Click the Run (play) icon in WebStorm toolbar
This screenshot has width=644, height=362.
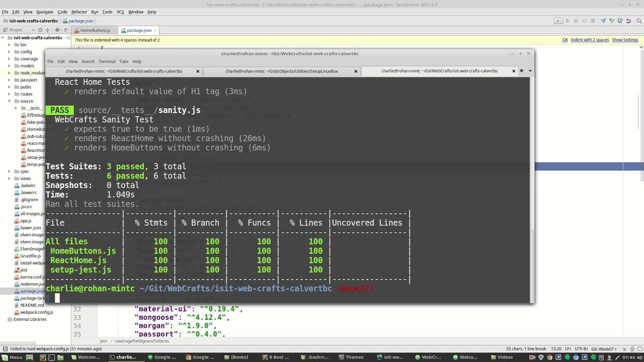tap(568, 21)
